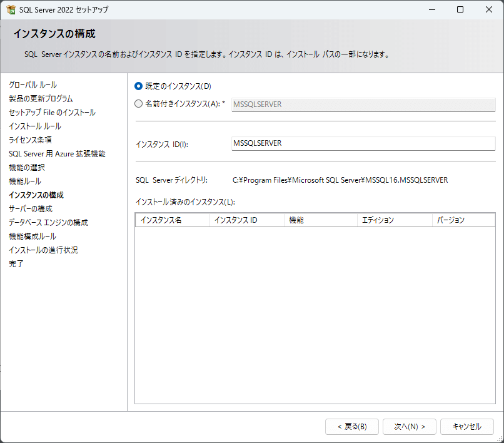
Task: Minimize the setup window
Action: pyautogui.click(x=432, y=9)
